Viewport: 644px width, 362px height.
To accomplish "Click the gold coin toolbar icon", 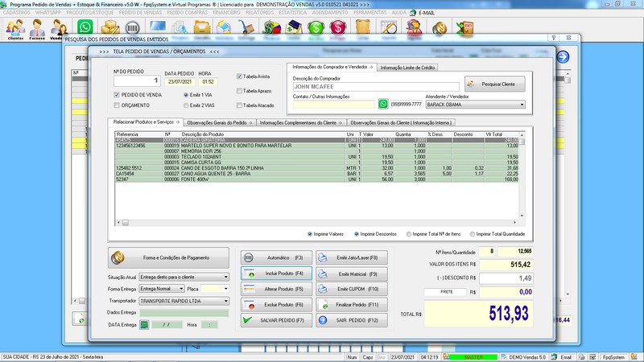I will (x=440, y=27).
